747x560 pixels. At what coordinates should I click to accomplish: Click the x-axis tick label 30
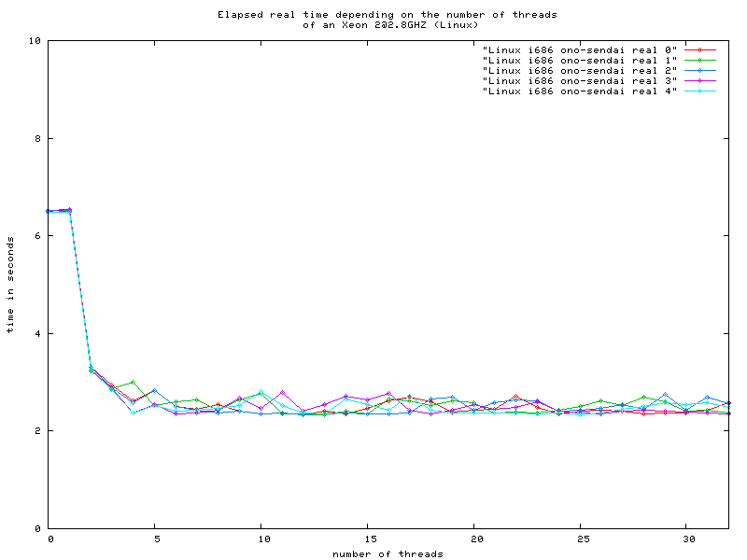(686, 539)
